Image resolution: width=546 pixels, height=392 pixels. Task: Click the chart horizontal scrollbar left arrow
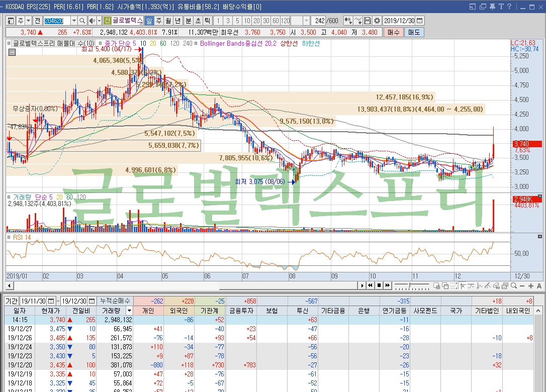(x=10, y=286)
